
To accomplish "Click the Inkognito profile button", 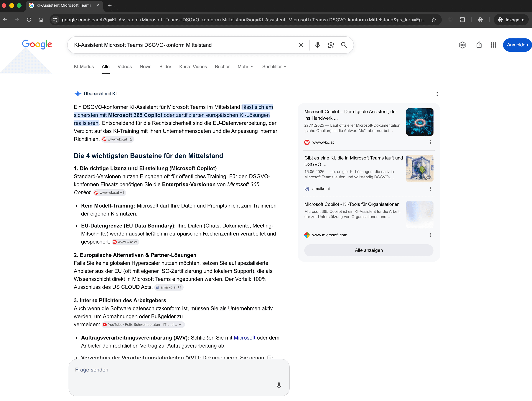I will 511,20.
